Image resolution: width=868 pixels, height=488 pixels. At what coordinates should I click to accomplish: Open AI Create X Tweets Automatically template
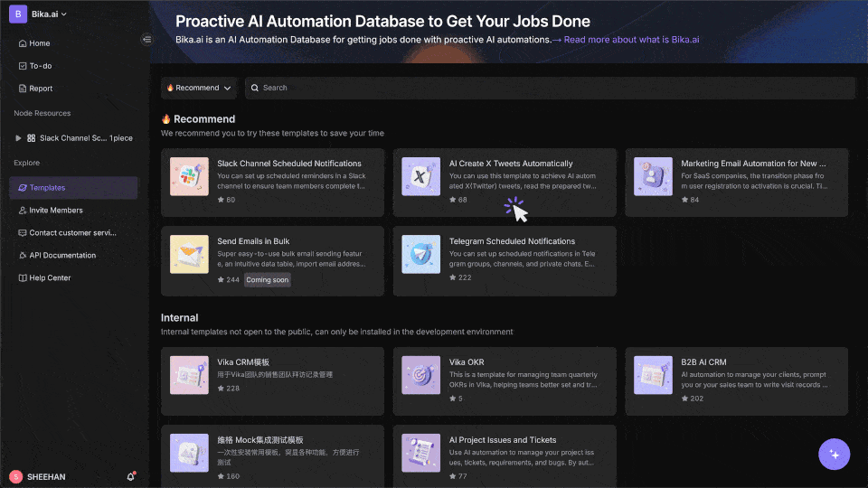click(x=505, y=182)
